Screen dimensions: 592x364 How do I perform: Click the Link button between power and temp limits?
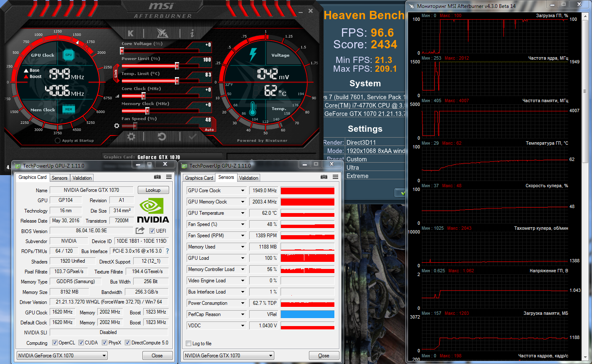116,73
